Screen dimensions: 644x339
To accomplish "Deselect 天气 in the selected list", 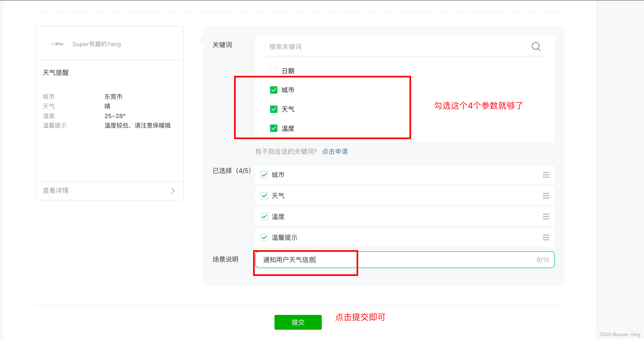I will [264, 196].
